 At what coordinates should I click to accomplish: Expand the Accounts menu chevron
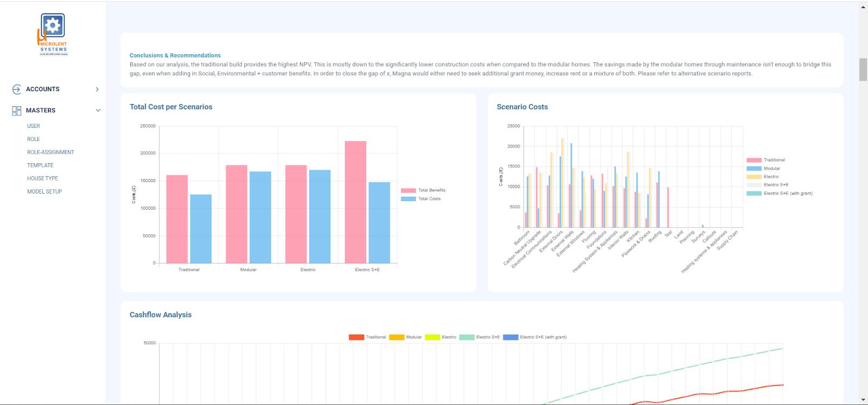tap(97, 89)
